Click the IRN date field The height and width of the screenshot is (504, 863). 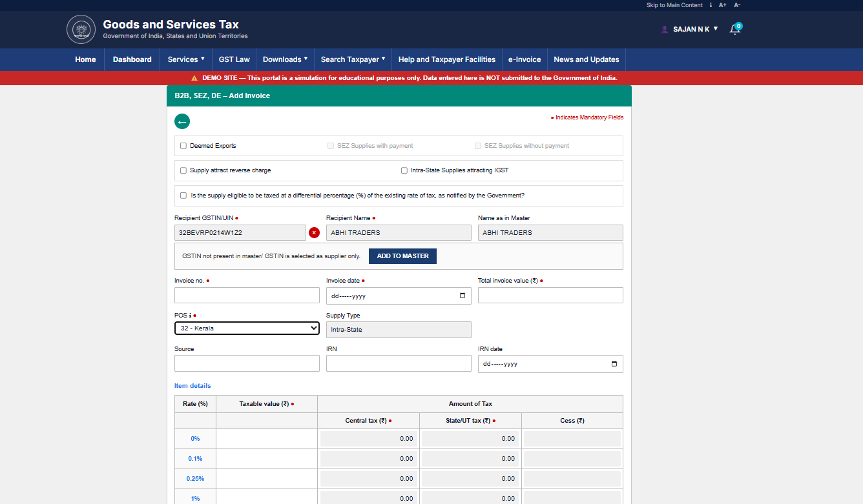pyautogui.click(x=550, y=363)
